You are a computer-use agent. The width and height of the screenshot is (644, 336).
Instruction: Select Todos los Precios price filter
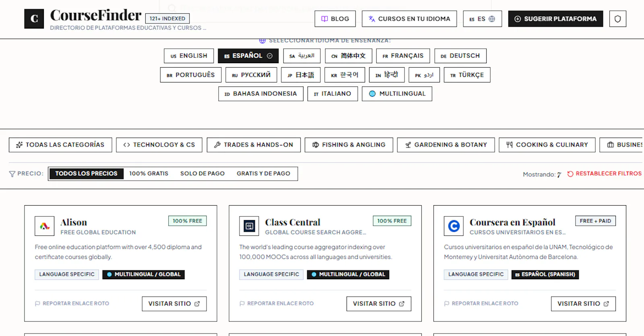[86, 173]
